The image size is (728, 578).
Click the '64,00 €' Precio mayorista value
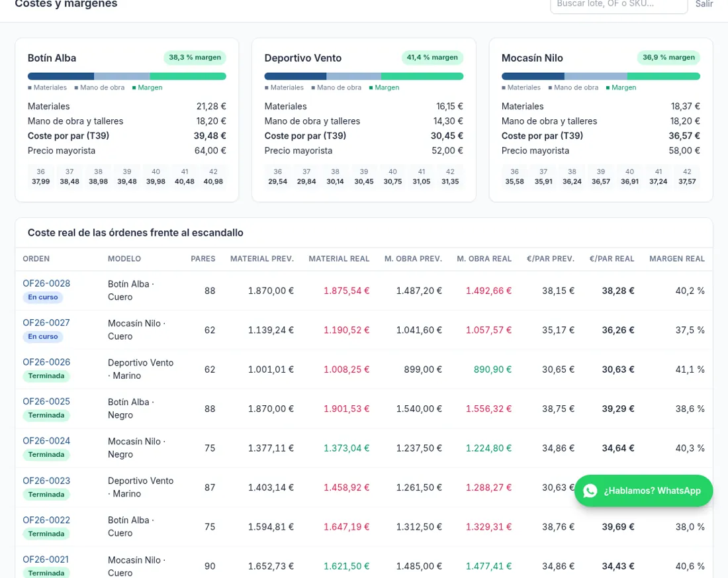click(210, 150)
